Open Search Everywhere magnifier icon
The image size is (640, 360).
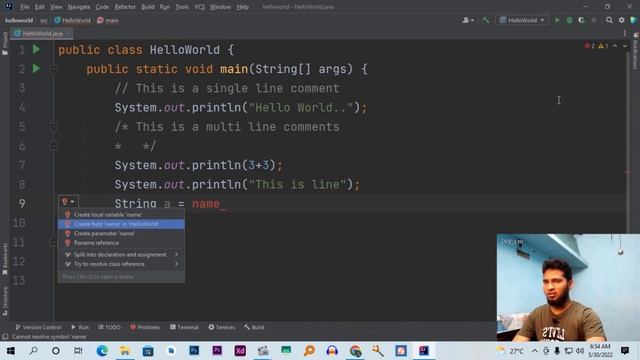(609, 20)
